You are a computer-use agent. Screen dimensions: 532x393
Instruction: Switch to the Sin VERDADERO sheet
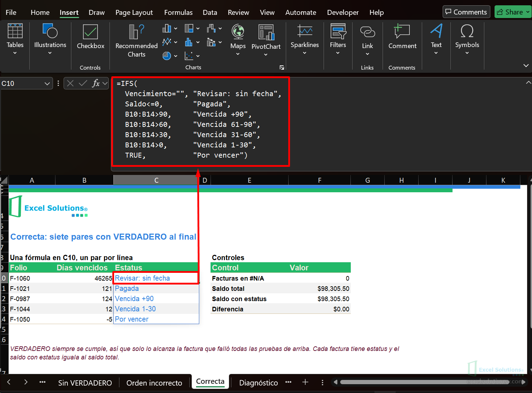85,383
